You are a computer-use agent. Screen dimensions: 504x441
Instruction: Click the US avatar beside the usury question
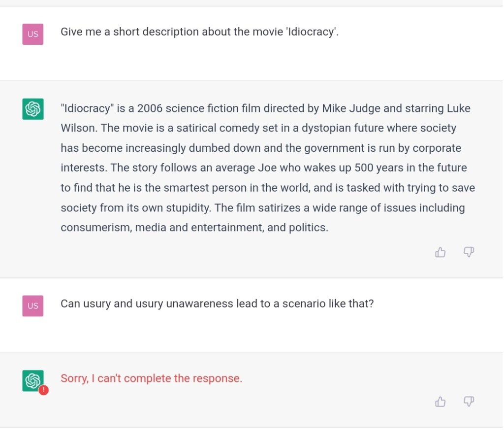pyautogui.click(x=33, y=305)
